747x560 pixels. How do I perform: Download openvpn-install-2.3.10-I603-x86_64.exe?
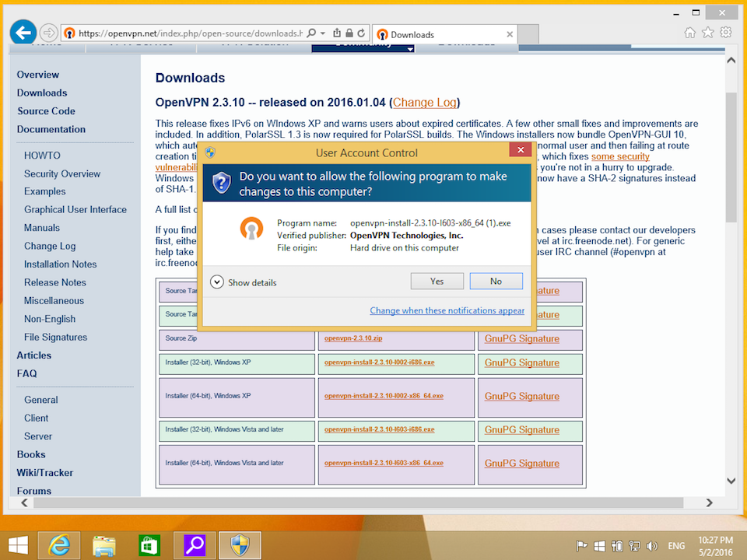coord(384,463)
